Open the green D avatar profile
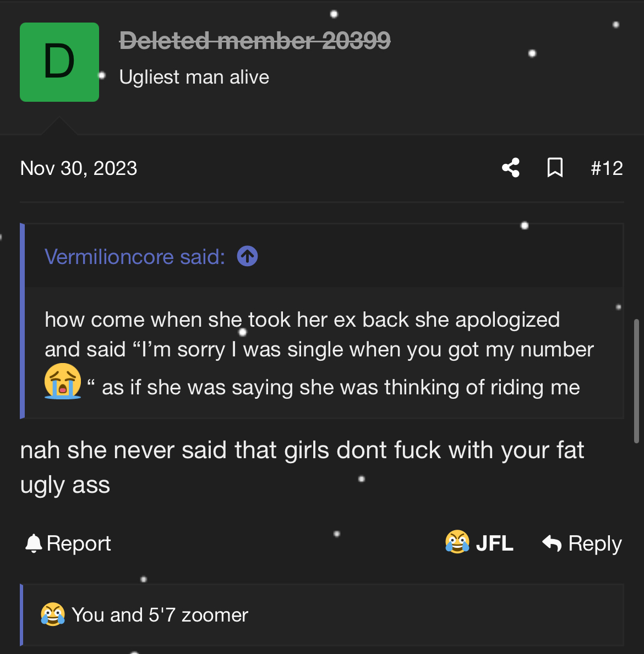This screenshot has height=654, width=644. [x=59, y=62]
